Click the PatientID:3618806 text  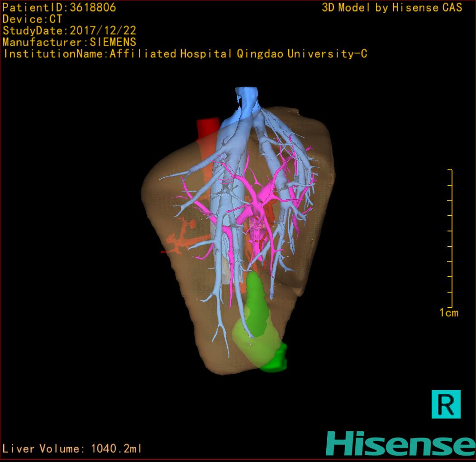coord(59,8)
